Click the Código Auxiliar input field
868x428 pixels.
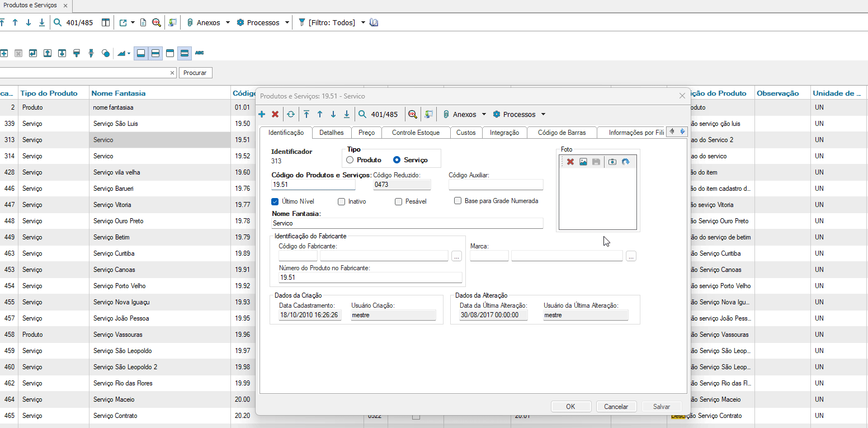496,185
